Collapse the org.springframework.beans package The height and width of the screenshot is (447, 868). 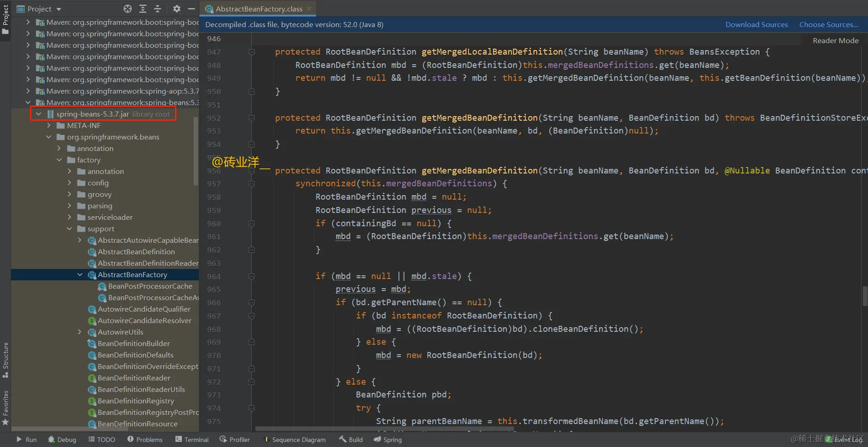pyautogui.click(x=49, y=137)
